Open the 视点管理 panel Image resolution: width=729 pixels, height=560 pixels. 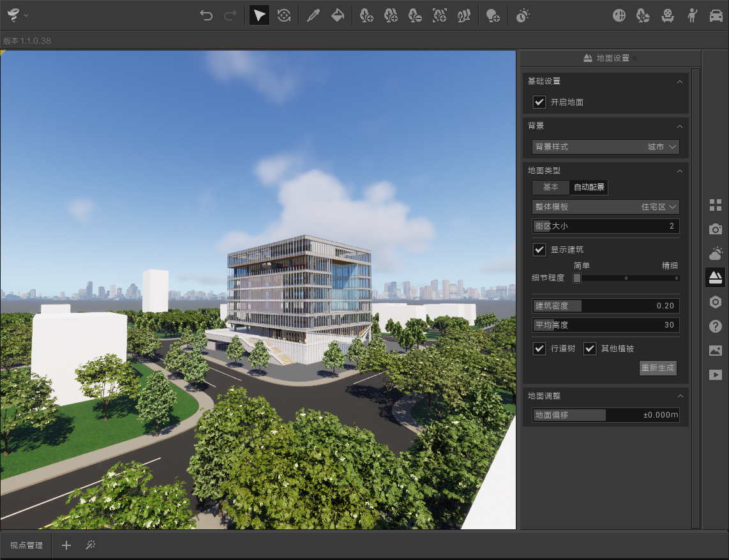coord(26,545)
